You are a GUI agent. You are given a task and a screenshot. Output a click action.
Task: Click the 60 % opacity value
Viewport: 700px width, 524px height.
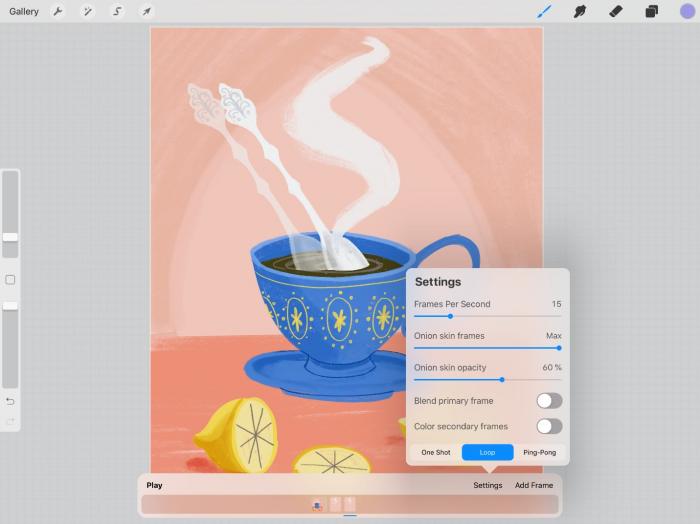pyautogui.click(x=552, y=367)
